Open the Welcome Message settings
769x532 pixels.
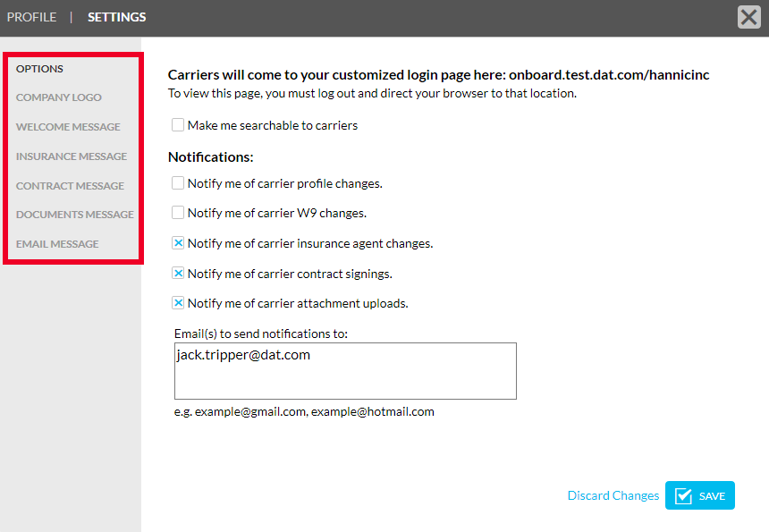coord(68,126)
